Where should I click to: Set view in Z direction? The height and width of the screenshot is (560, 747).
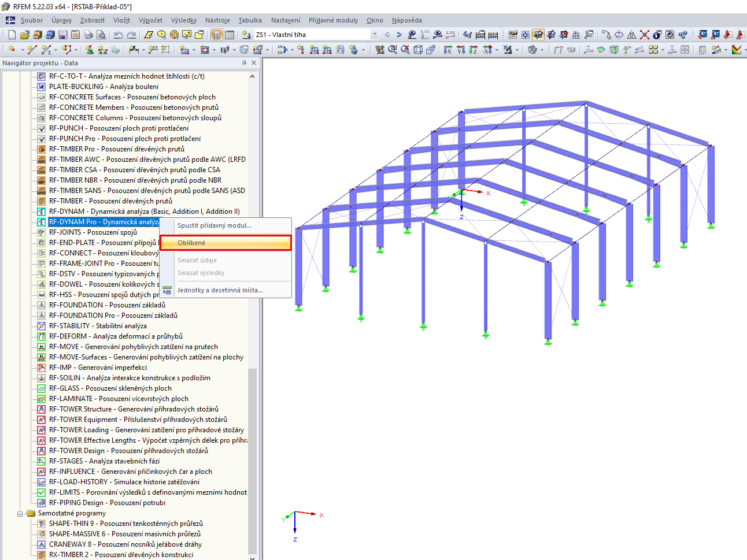(x=473, y=50)
